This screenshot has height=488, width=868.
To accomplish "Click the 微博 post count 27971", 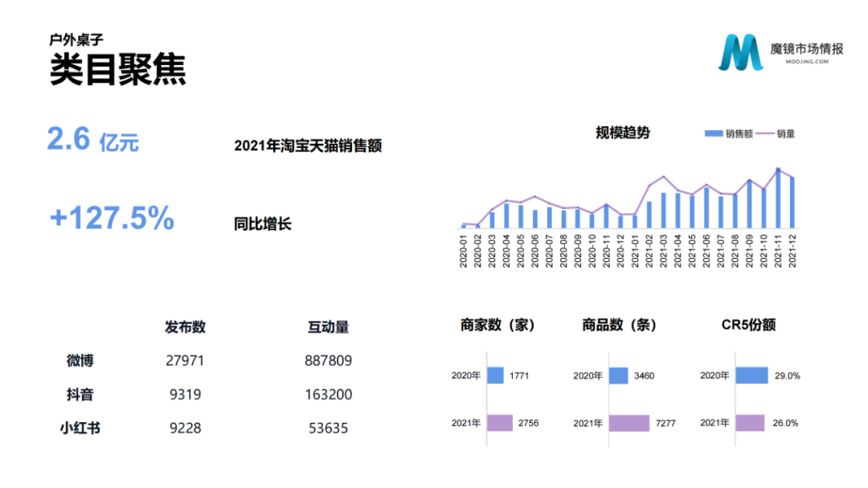I will (185, 361).
